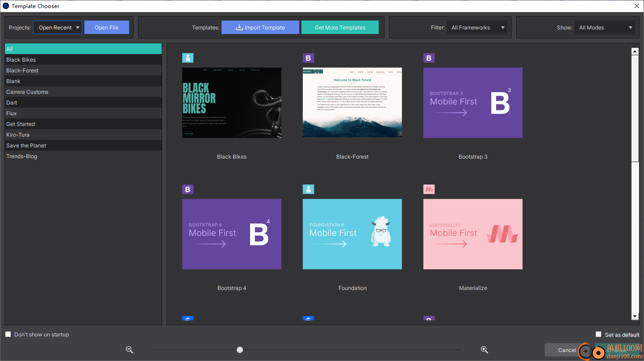Click the Template Chooser app icon in title bar
Image resolution: width=644 pixels, height=361 pixels.
point(6,6)
